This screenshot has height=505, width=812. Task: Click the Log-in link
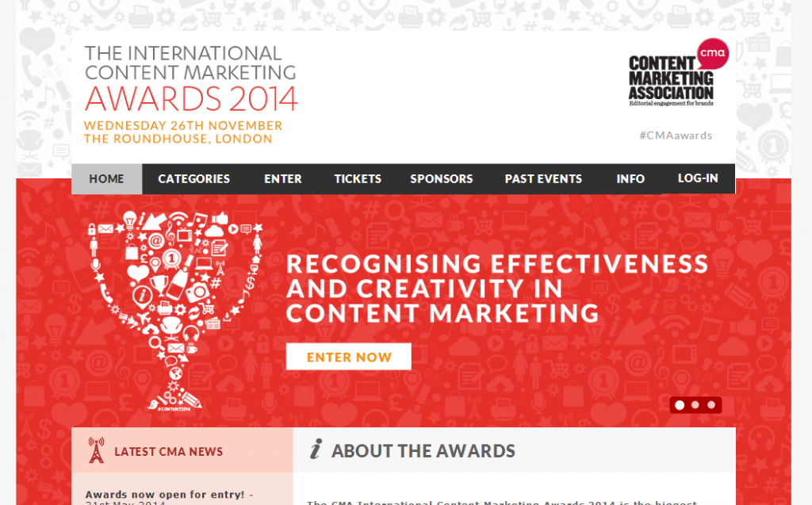click(x=698, y=178)
